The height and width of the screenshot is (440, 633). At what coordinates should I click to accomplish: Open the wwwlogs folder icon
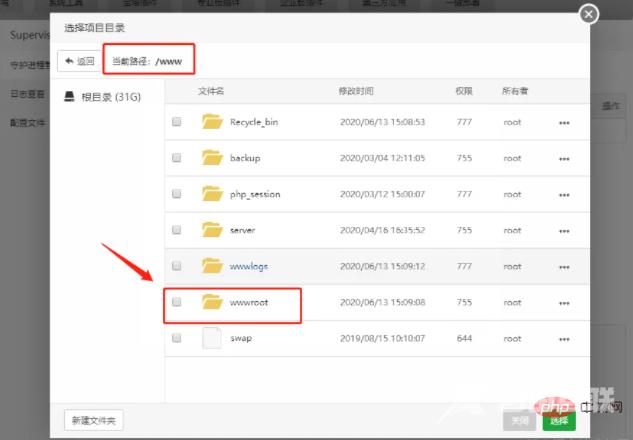[x=211, y=266]
